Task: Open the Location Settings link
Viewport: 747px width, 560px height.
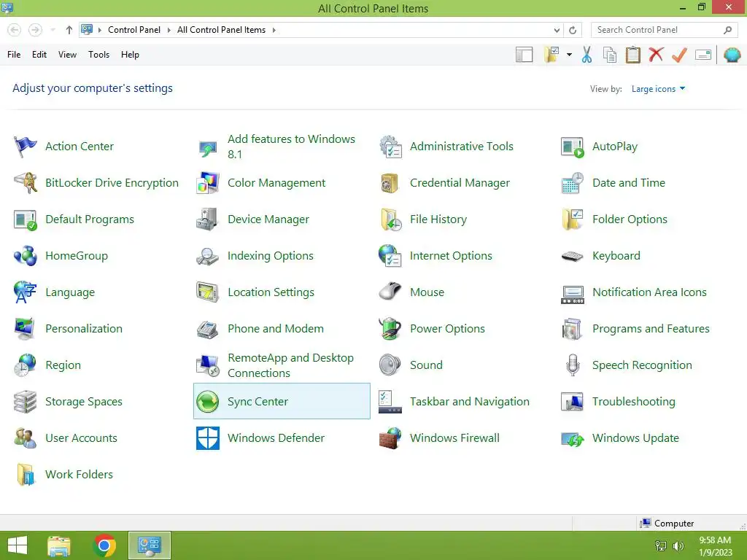Action: click(x=271, y=292)
